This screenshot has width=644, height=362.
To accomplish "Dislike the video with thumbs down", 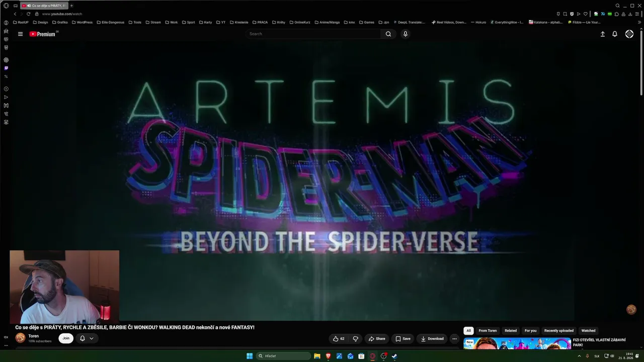I will (355, 339).
